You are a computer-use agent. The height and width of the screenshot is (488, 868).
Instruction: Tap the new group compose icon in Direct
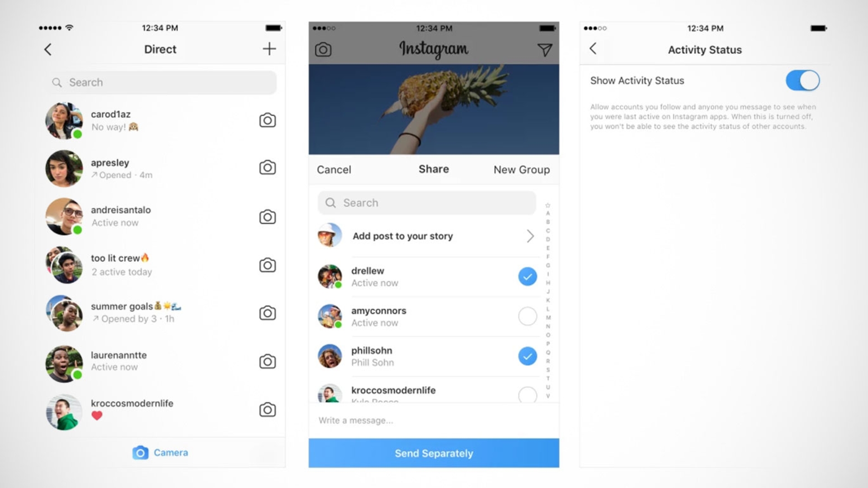pyautogui.click(x=269, y=49)
